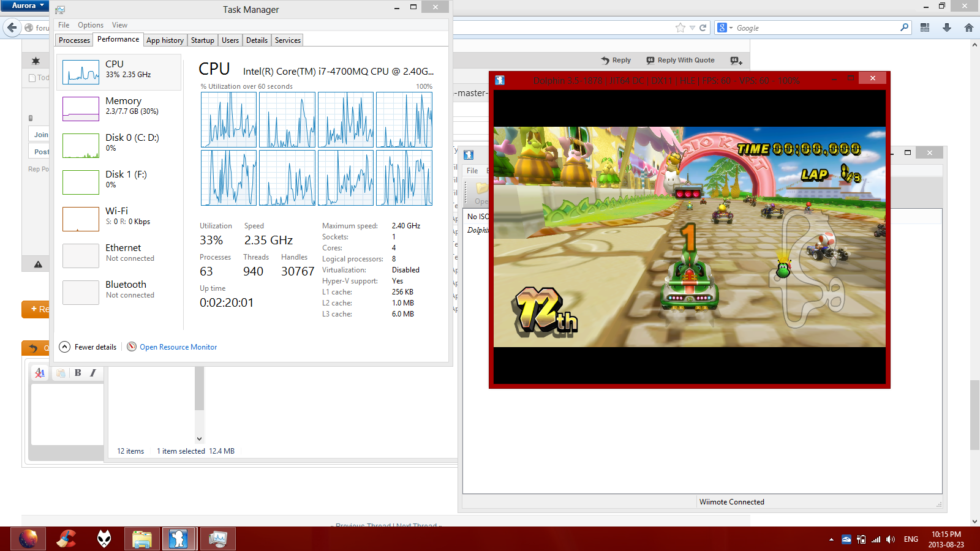This screenshot has width=980, height=551.
Task: Click the ENG language indicator
Action: point(911,539)
